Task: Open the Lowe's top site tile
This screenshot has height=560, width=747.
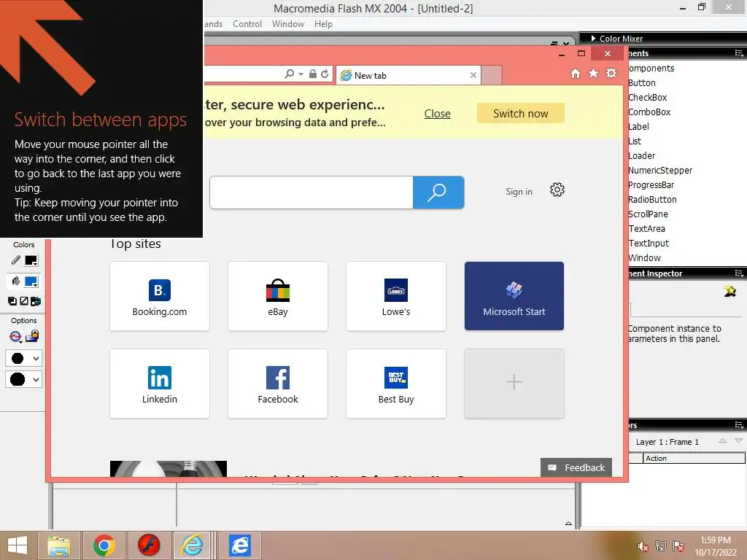Action: 396,296
